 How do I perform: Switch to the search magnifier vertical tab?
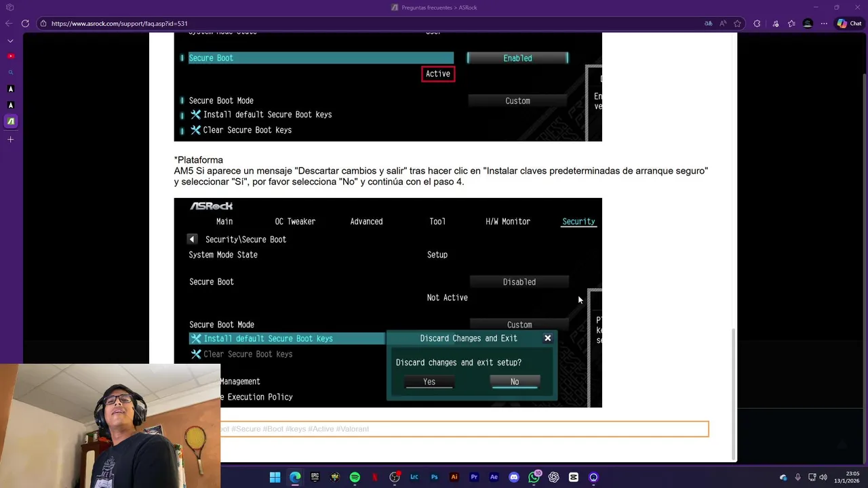click(x=10, y=73)
